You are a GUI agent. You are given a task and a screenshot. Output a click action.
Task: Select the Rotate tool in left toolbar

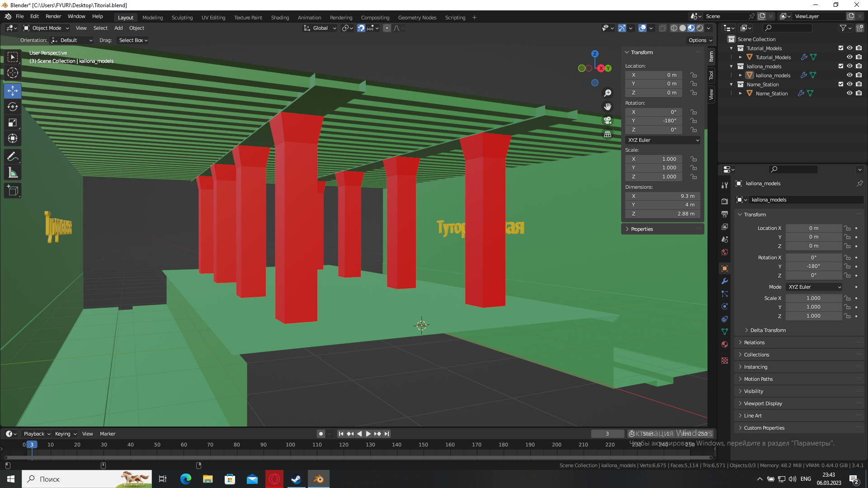(x=13, y=107)
